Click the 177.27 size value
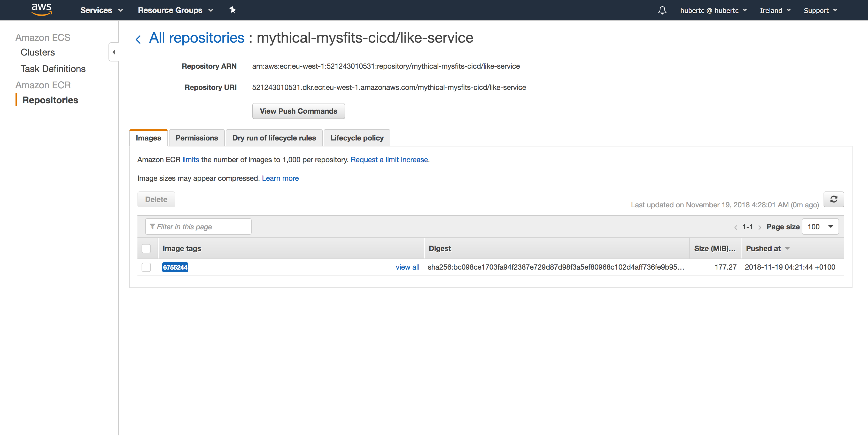Viewport: 868px width, 439px height. coord(725,267)
